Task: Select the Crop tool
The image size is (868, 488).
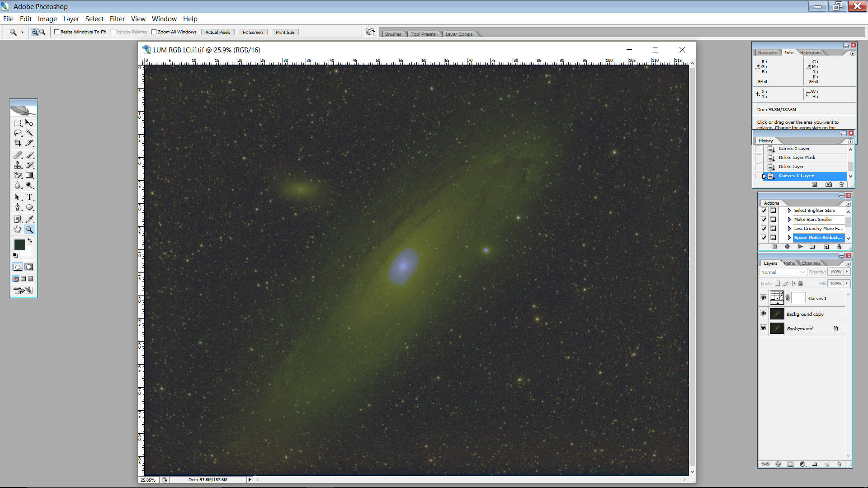Action: pos(18,143)
